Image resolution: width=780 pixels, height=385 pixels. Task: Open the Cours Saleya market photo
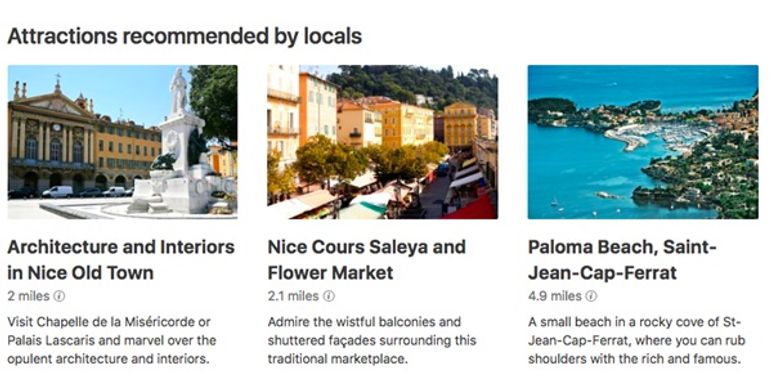[382, 142]
